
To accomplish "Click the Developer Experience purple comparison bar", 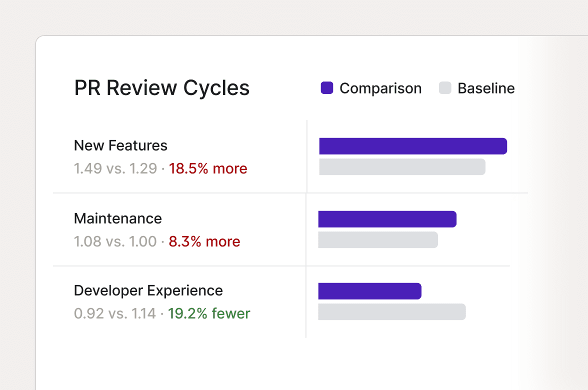I will click(370, 291).
